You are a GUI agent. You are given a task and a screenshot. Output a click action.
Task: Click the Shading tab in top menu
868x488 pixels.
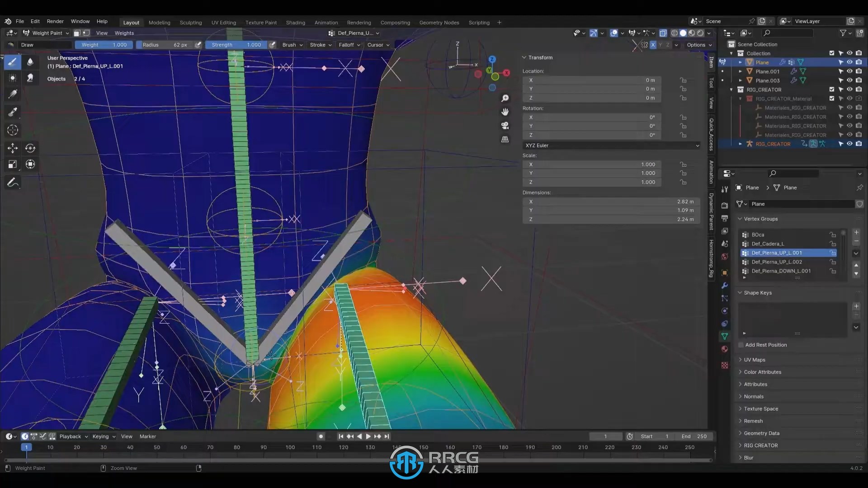(x=295, y=22)
